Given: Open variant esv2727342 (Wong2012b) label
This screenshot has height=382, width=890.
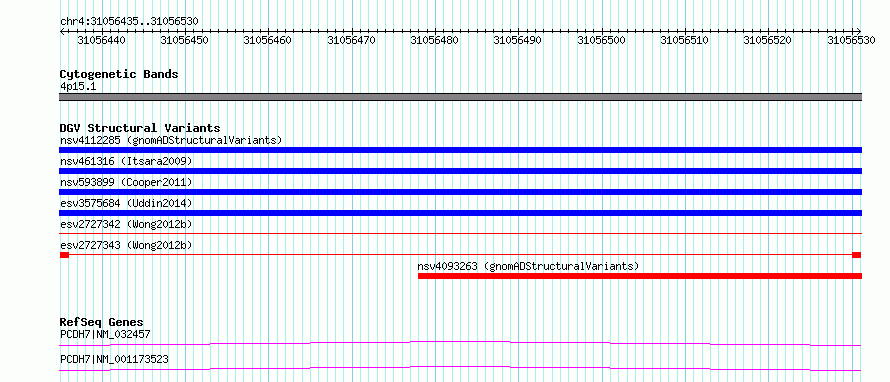Looking at the screenshot, I should pyautogui.click(x=127, y=224).
